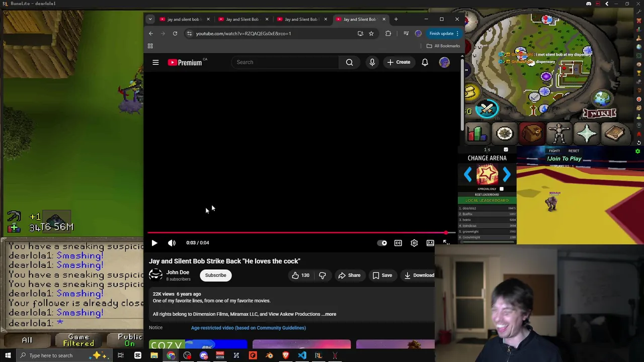644x362 pixels.
Task: Expand description with ...more
Action: [x=330, y=314]
